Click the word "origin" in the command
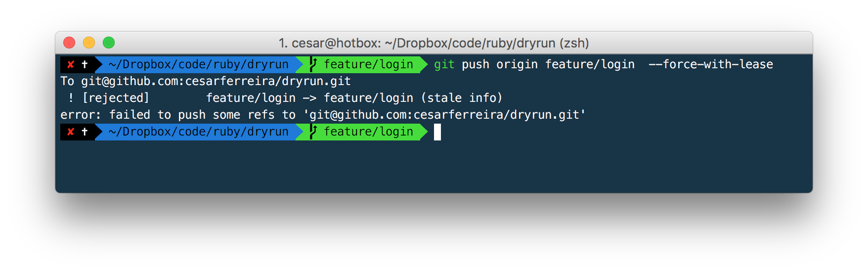Image resolution: width=868 pixels, height=272 pixels. [x=517, y=64]
